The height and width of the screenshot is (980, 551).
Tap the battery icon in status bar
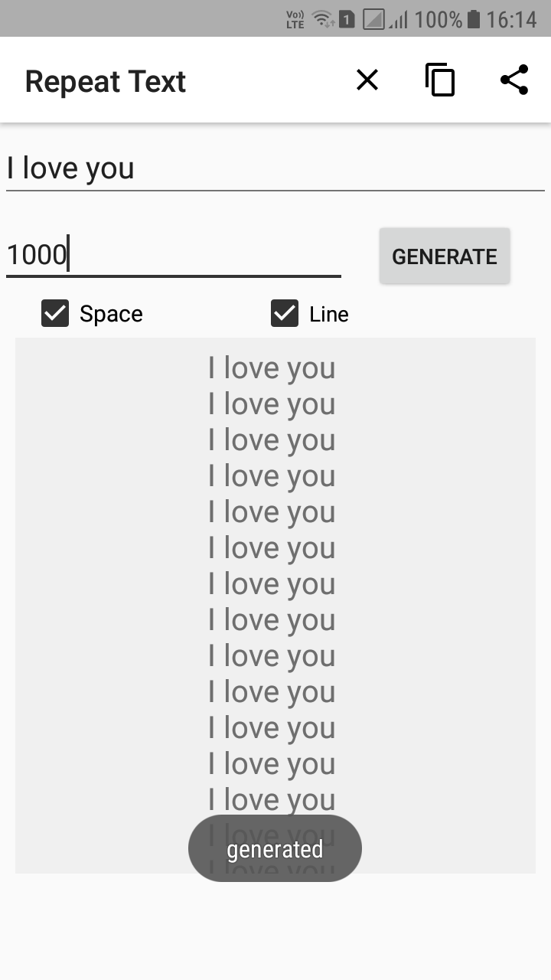click(x=474, y=19)
